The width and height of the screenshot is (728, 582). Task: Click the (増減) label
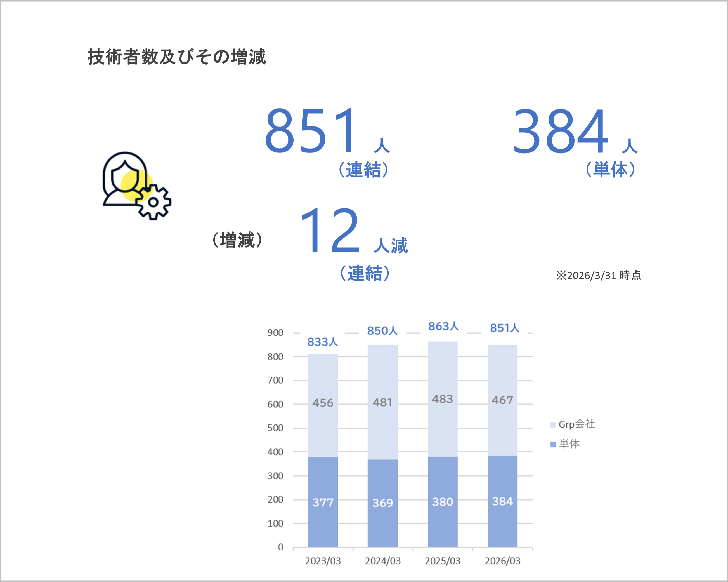[x=237, y=240]
